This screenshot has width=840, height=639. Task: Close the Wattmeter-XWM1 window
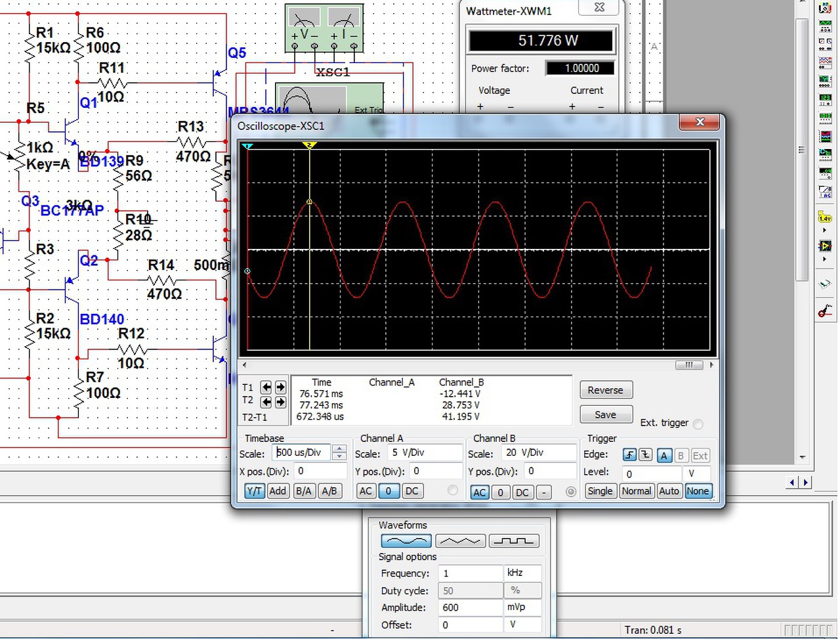click(598, 7)
